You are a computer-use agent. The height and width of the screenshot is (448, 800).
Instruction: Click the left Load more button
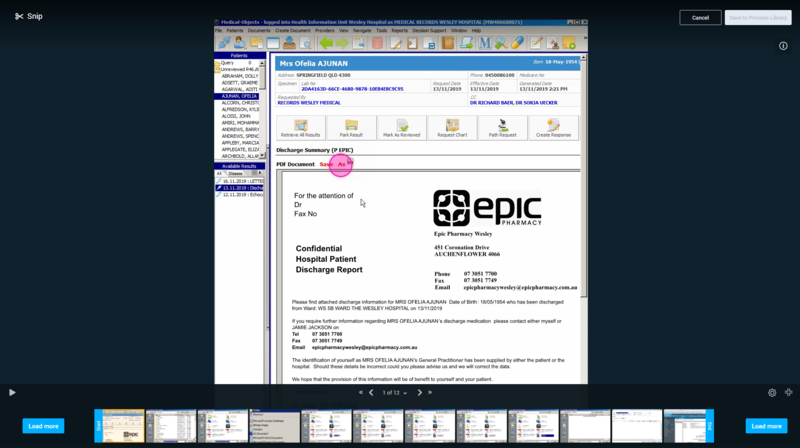click(43, 426)
